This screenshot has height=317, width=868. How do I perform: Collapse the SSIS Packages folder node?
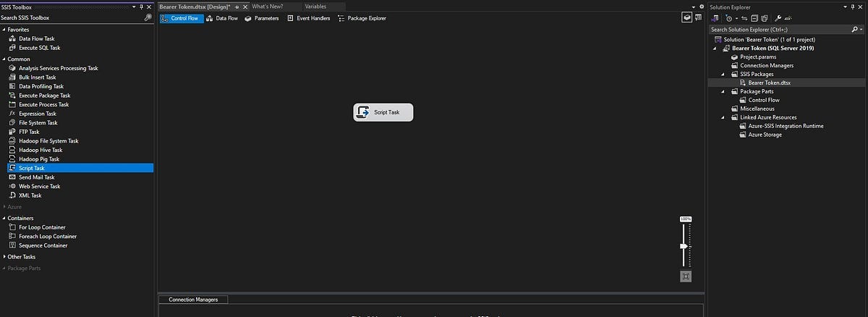tap(724, 75)
